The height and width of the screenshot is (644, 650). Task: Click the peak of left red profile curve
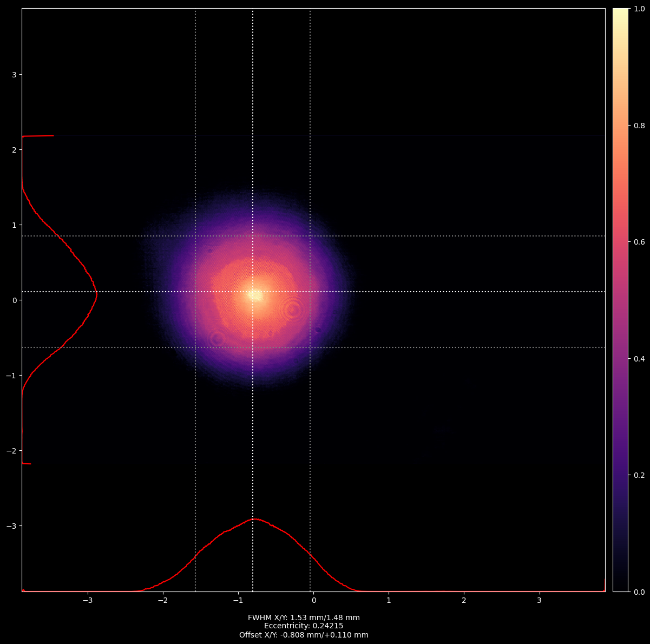click(x=96, y=295)
